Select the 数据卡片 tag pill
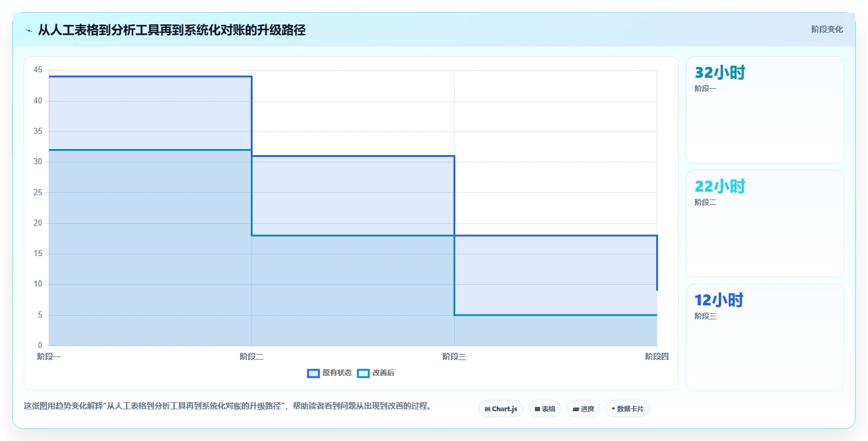This screenshot has height=441, width=868. tap(628, 409)
